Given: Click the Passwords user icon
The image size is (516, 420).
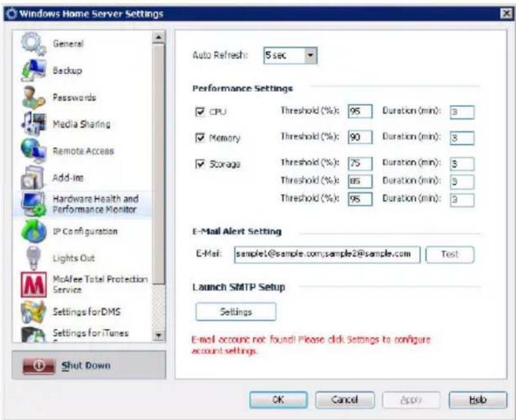Looking at the screenshot, I should tap(33, 97).
